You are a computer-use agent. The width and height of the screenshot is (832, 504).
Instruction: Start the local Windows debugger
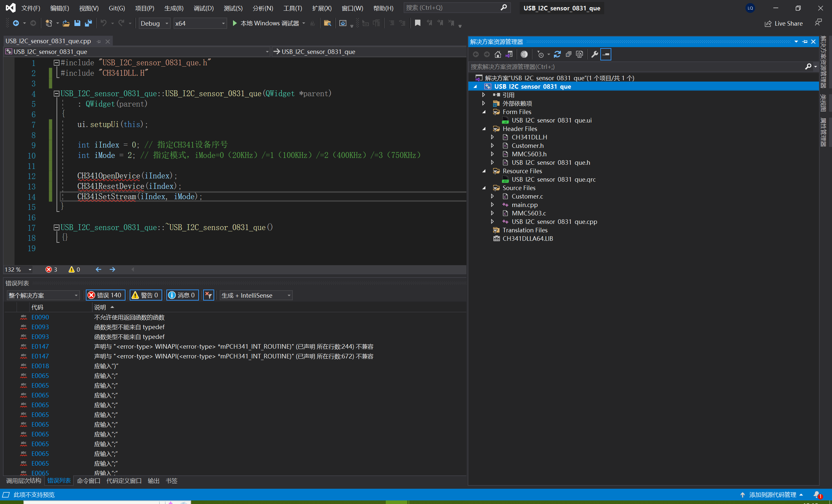pyautogui.click(x=266, y=23)
